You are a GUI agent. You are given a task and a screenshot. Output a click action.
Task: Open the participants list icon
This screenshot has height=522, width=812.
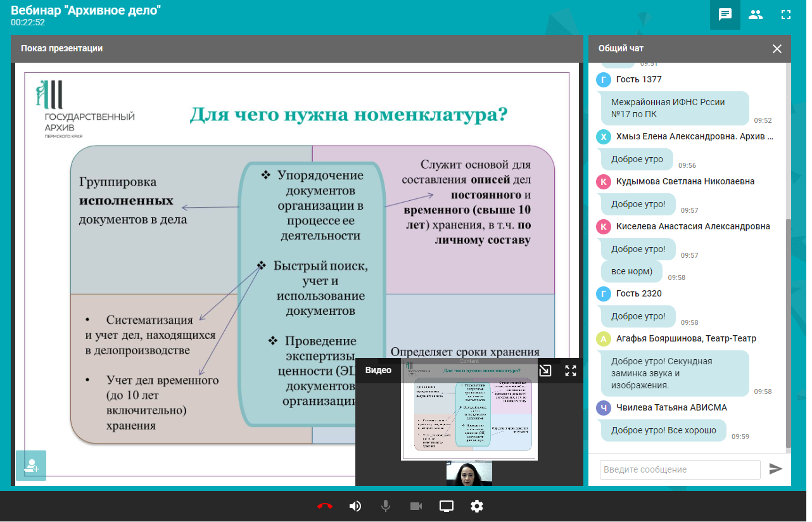point(756,15)
